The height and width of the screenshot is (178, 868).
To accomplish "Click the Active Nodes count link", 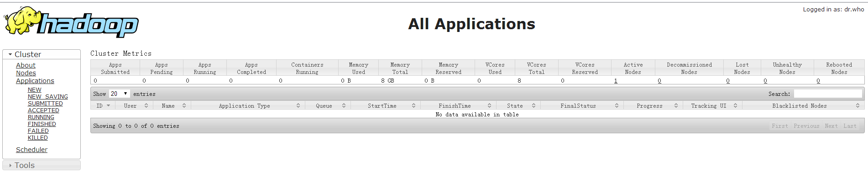I will 616,81.
